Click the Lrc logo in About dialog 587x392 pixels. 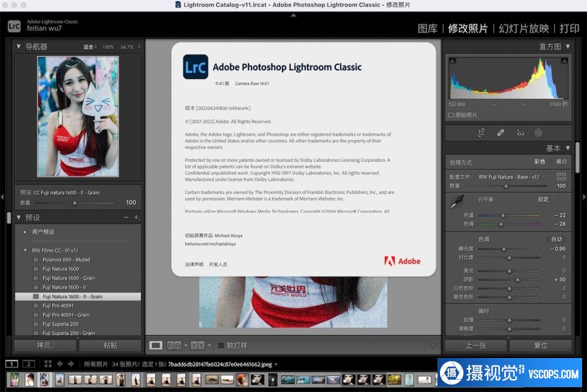[195, 67]
